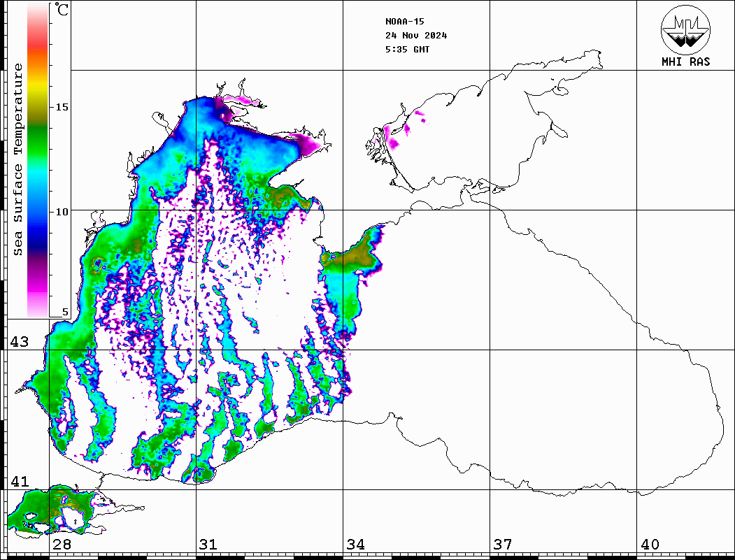Viewport: 735px width, 560px height.
Task: Click the '15' legend tick value
Action: [62, 107]
